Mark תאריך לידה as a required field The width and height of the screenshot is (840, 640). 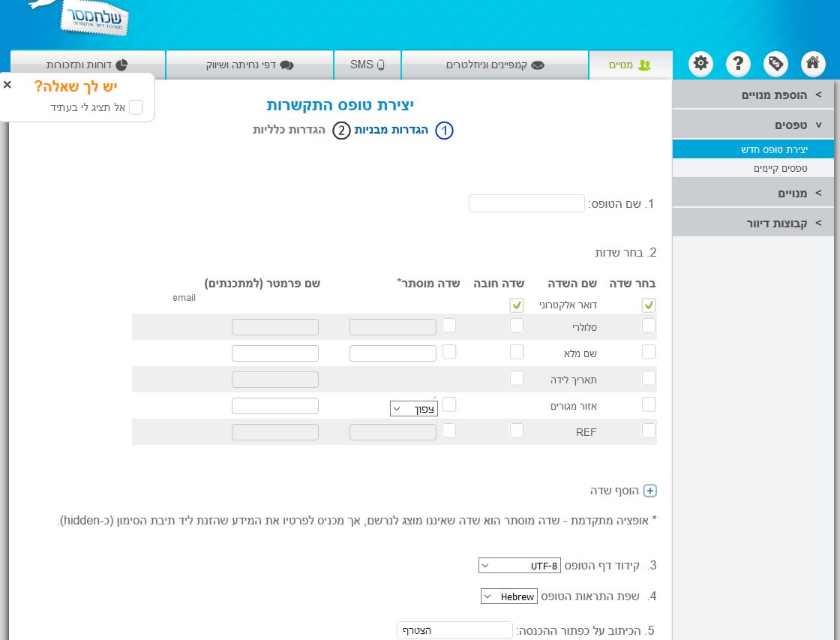pyautogui.click(x=517, y=378)
